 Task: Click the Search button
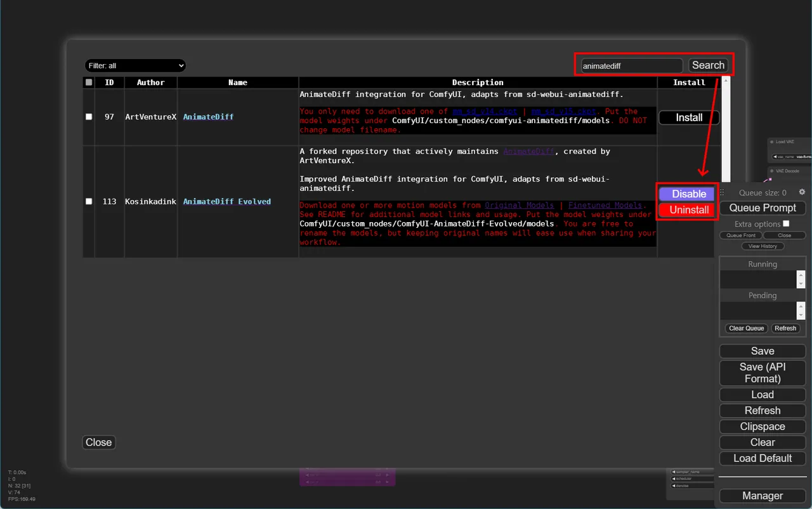pos(708,65)
